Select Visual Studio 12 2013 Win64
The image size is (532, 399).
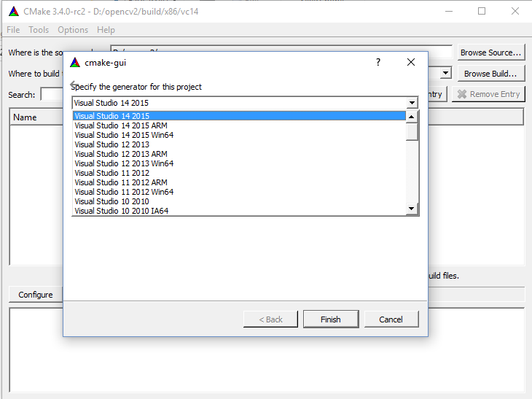point(239,163)
